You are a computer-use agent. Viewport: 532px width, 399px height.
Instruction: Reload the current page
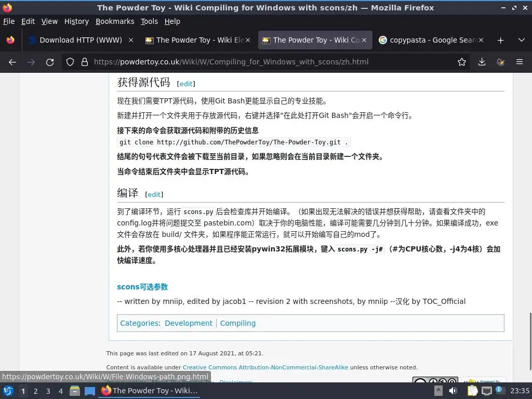(x=50, y=62)
